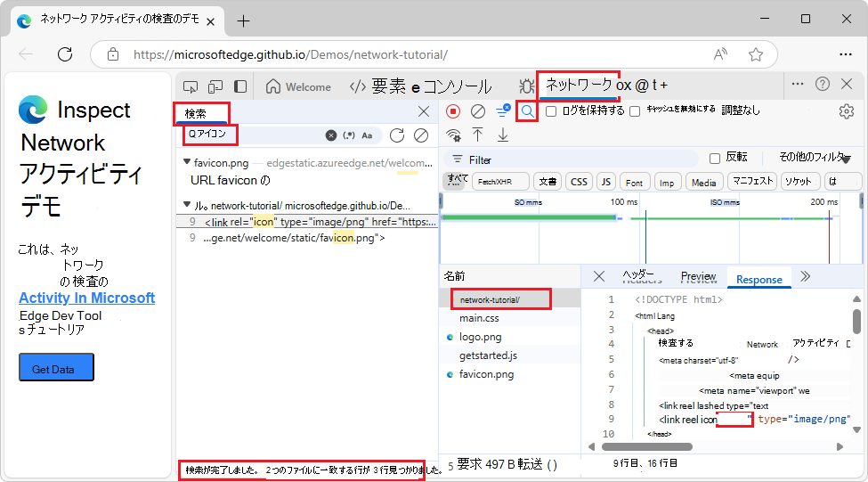The width and height of the screenshot is (868, 482).
Task: Toggle device emulation icon
Action: click(x=215, y=87)
